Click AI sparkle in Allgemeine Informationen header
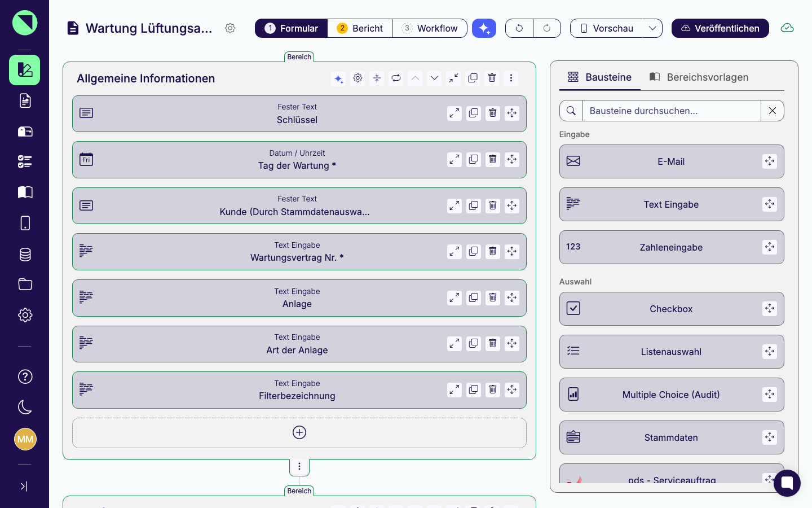Viewport: 812px width, 508px height. tap(338, 78)
